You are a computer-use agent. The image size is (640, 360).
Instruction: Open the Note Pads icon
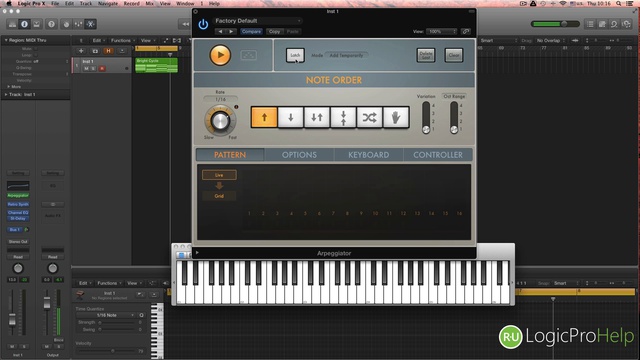pos(602,24)
